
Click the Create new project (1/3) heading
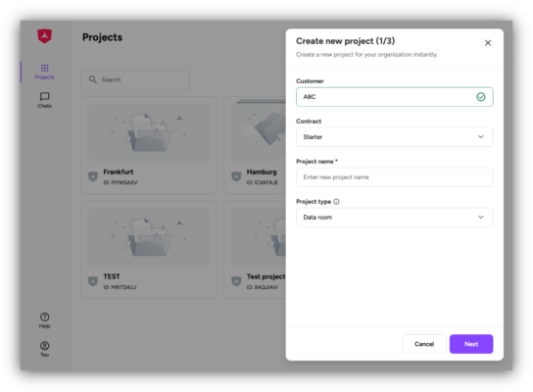(x=345, y=41)
